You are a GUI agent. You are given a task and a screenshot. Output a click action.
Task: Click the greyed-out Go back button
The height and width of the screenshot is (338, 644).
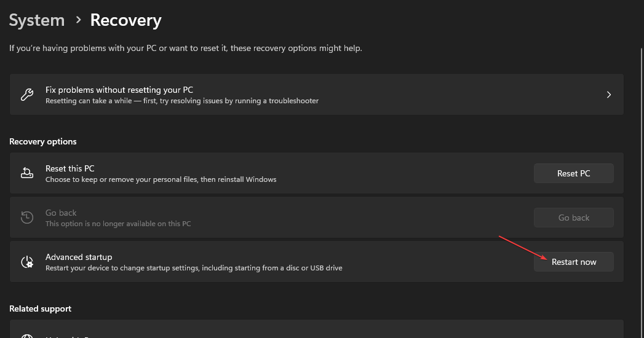pyautogui.click(x=573, y=218)
